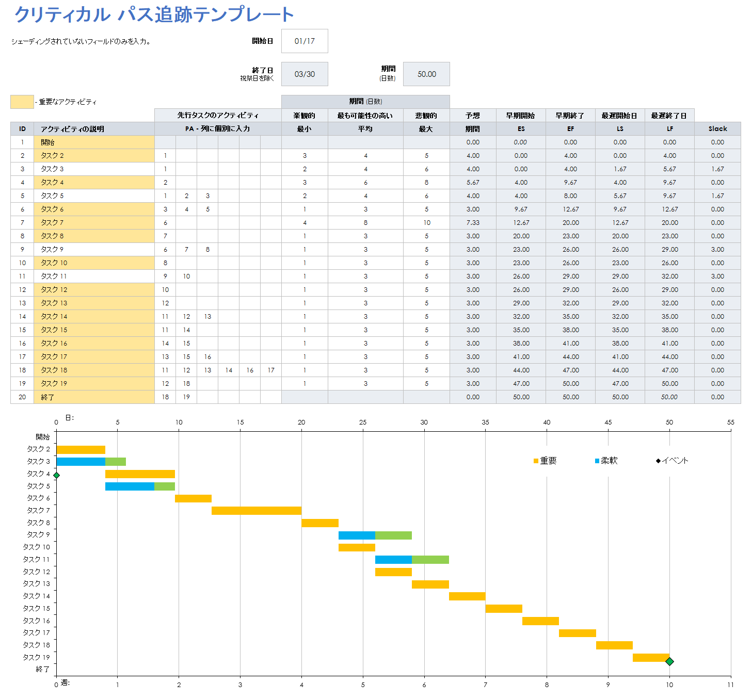Select pessimistic value 10 in タスク 7 row
Image resolution: width=752 pixels, height=700 pixels.
pyautogui.click(x=426, y=223)
